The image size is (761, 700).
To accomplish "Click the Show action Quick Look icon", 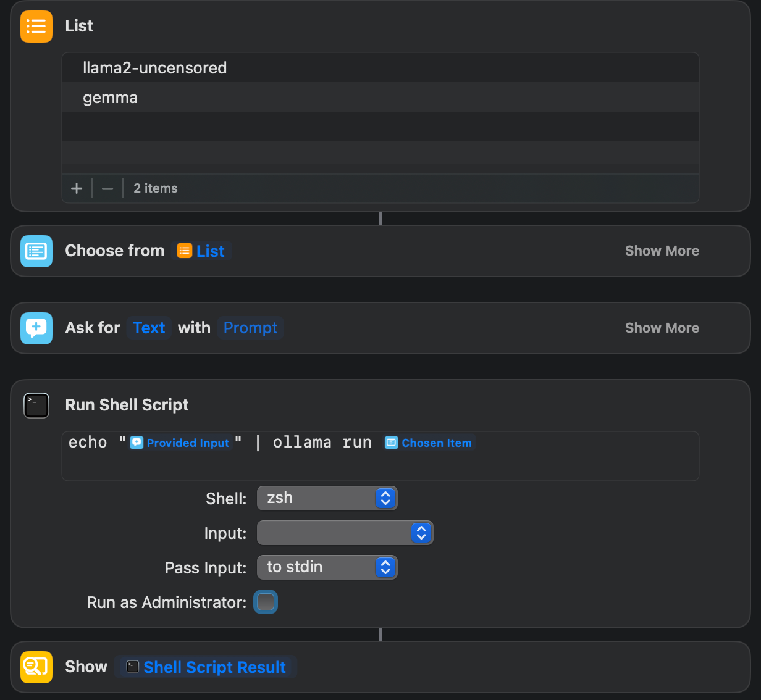I will click(x=36, y=667).
